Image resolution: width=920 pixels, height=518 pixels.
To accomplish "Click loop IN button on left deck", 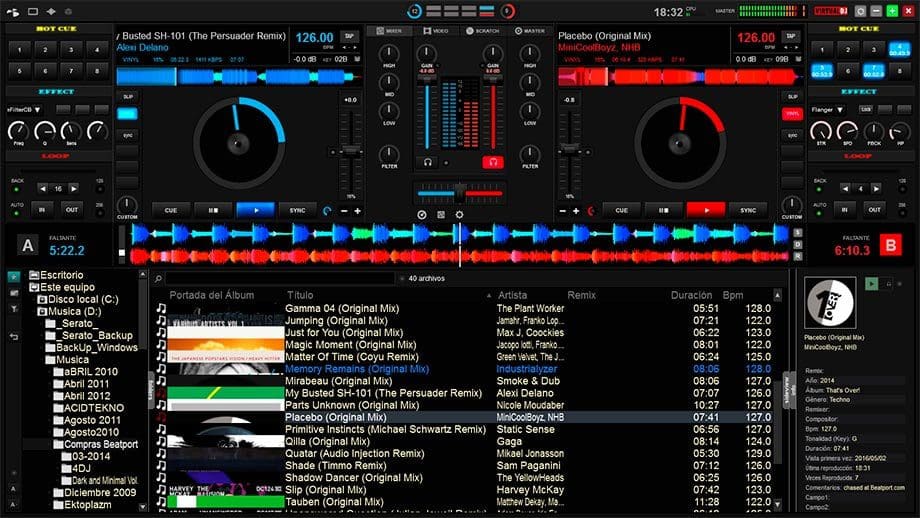I will pos(42,209).
